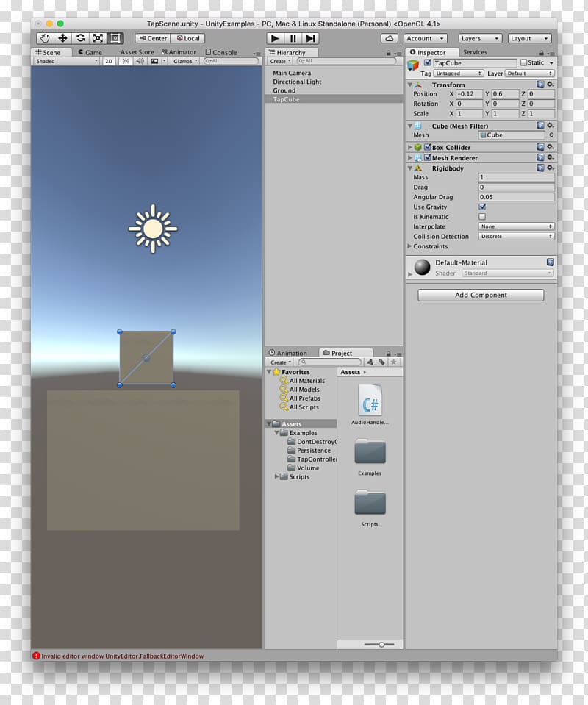Toggle scene lighting sun icon
588x705 pixels.
126,61
